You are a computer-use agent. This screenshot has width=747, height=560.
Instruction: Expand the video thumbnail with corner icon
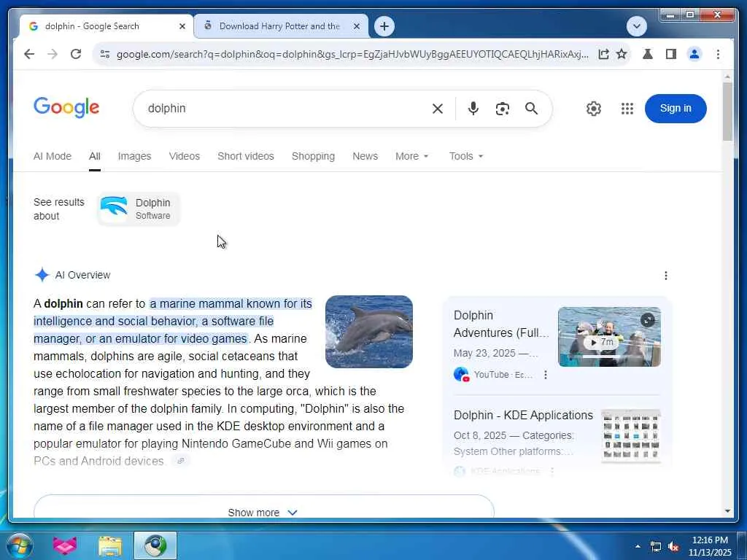click(648, 321)
